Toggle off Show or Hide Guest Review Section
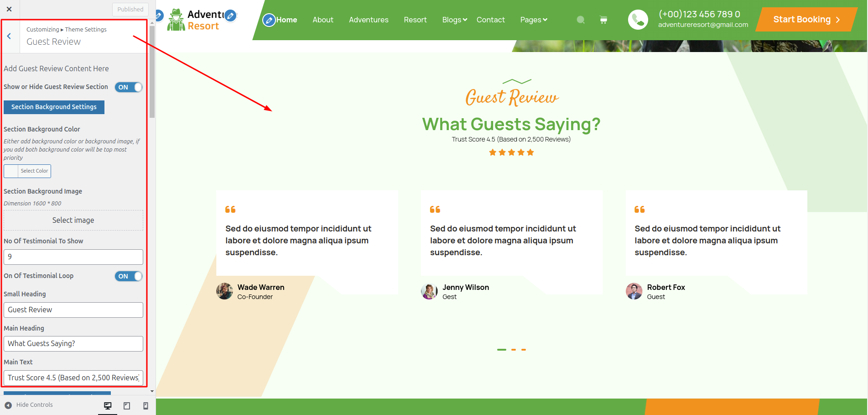 [x=128, y=87]
